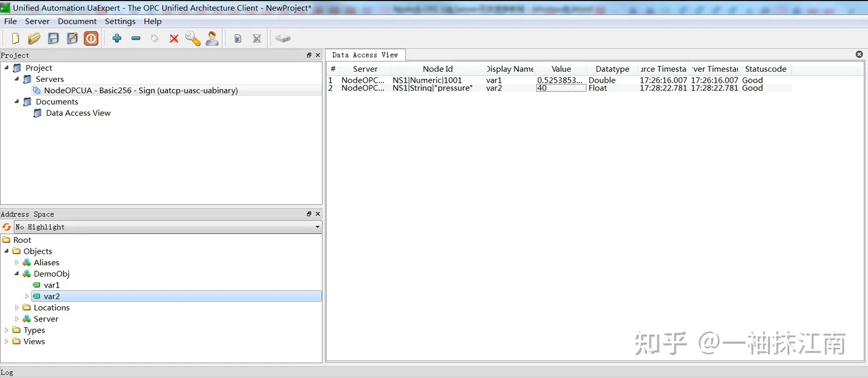Expand the Aliases node
868x378 pixels.
point(17,263)
